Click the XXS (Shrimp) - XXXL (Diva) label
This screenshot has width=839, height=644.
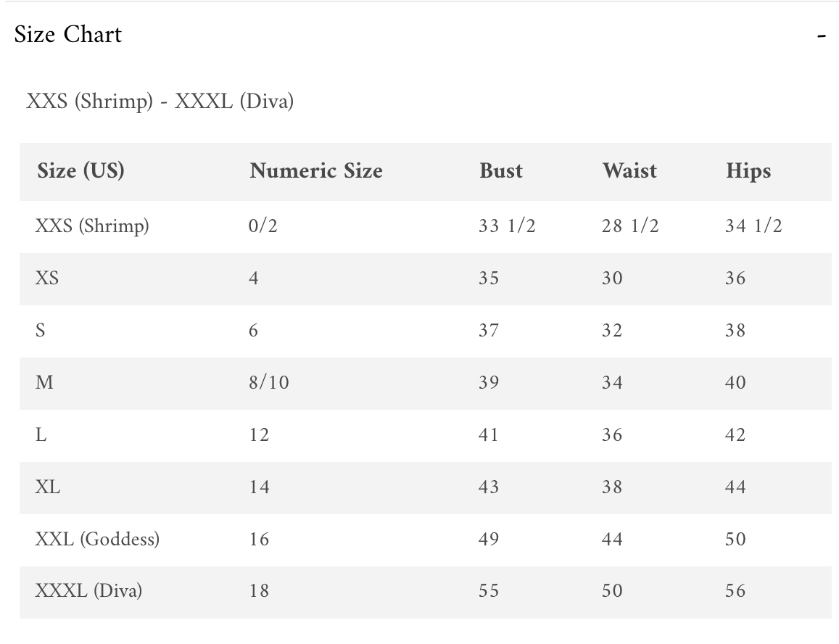click(x=160, y=101)
